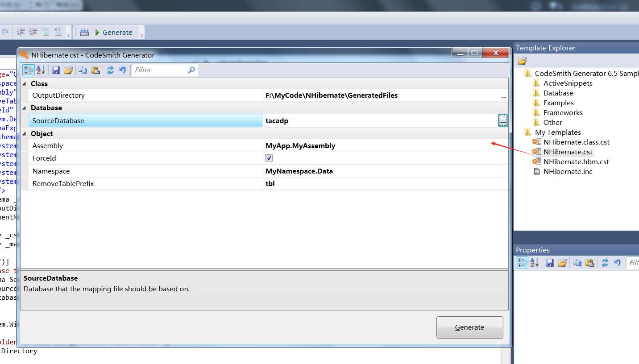
Task: Open browse ellipsis for OutputDirectory
Action: (504, 95)
